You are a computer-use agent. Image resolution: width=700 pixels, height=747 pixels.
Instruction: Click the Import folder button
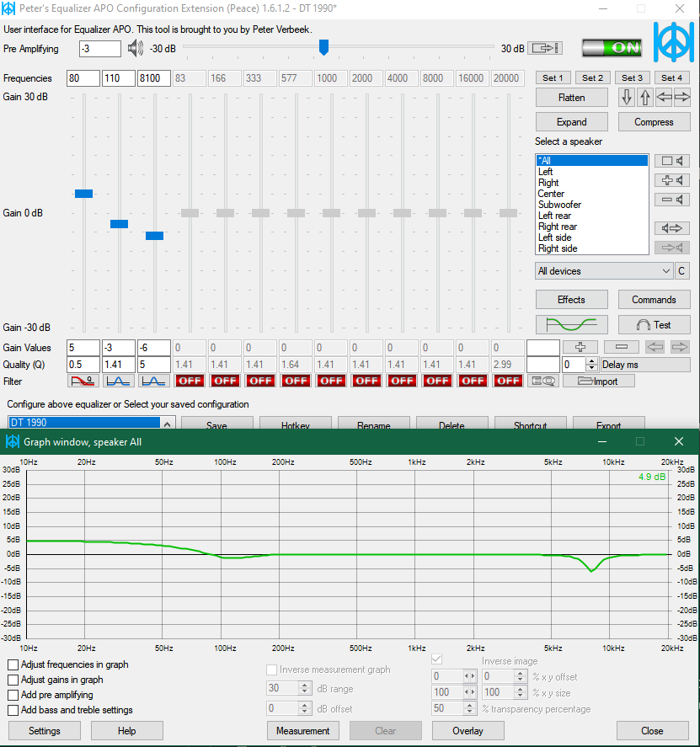599,382
